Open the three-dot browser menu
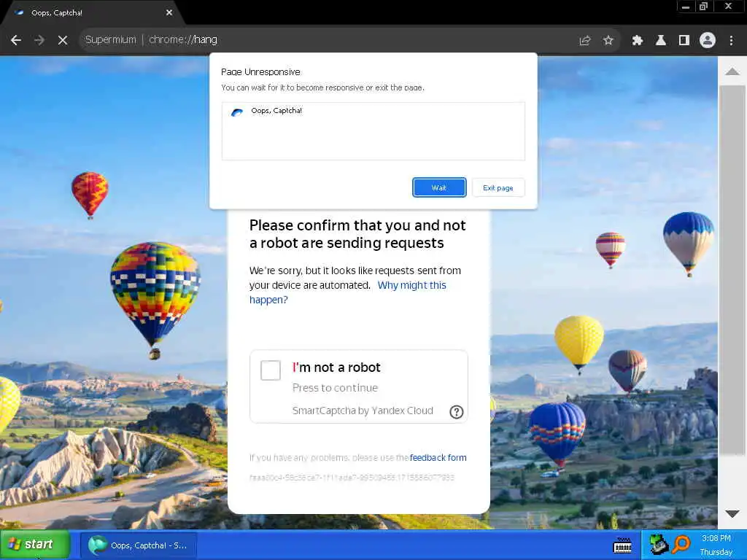 [731, 41]
